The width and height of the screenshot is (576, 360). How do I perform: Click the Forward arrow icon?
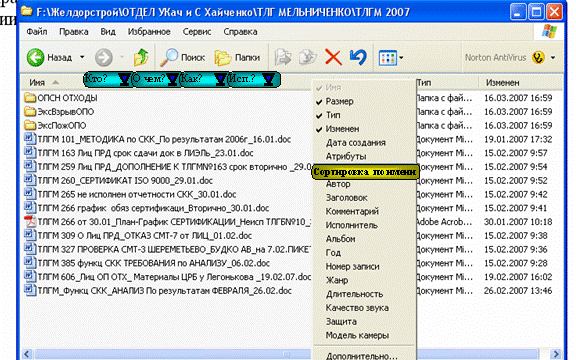[104, 57]
